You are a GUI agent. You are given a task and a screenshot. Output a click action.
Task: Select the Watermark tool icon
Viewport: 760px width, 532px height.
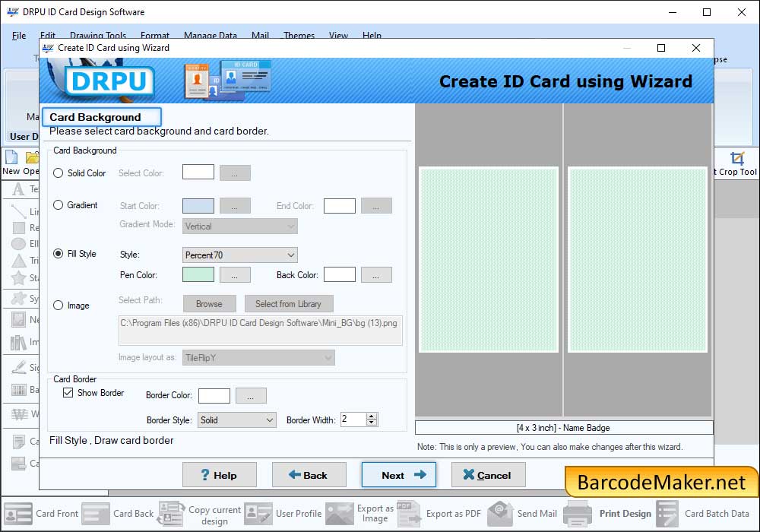(20, 413)
